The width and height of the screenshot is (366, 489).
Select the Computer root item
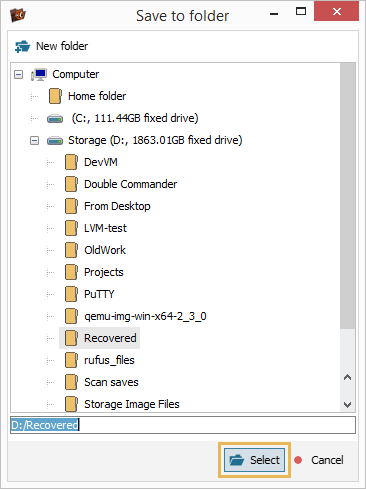[76, 74]
